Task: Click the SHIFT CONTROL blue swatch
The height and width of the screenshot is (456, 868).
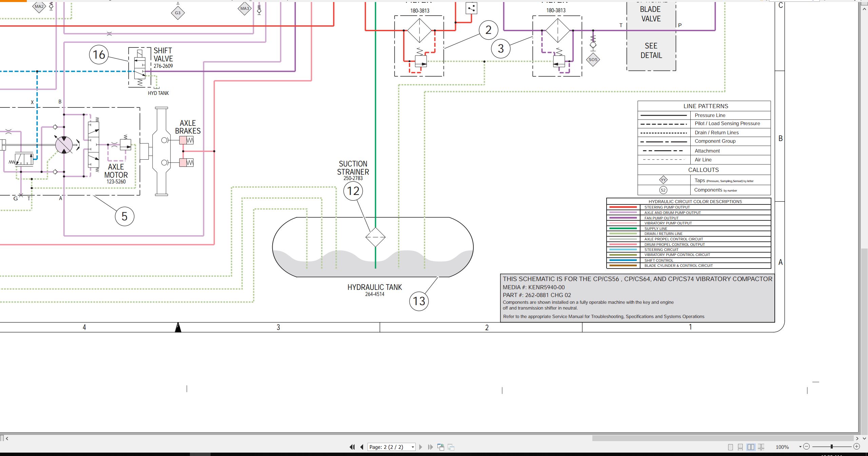Action: pyautogui.click(x=623, y=260)
